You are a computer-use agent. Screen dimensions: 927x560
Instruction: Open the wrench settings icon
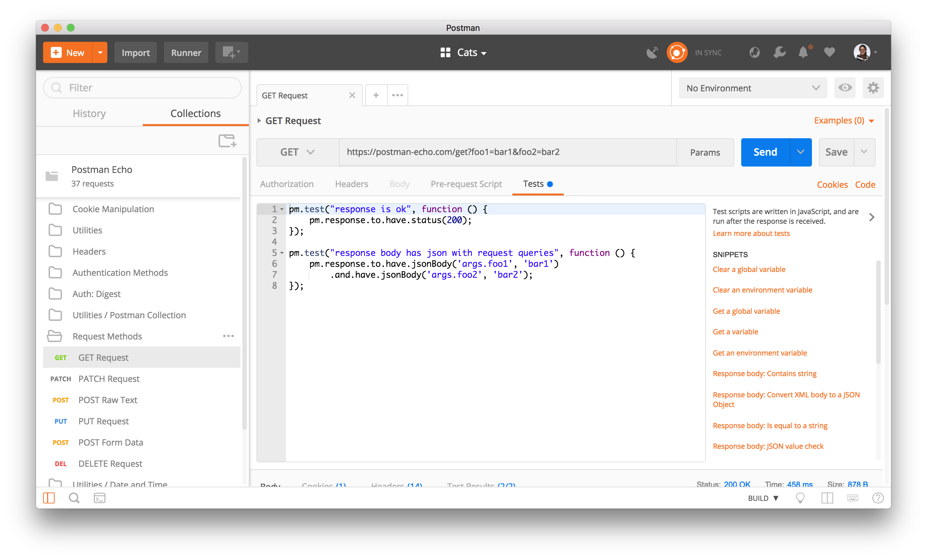779,53
